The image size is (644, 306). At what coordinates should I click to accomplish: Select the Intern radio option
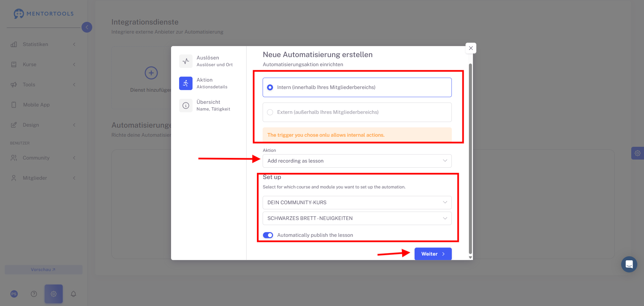357,87
